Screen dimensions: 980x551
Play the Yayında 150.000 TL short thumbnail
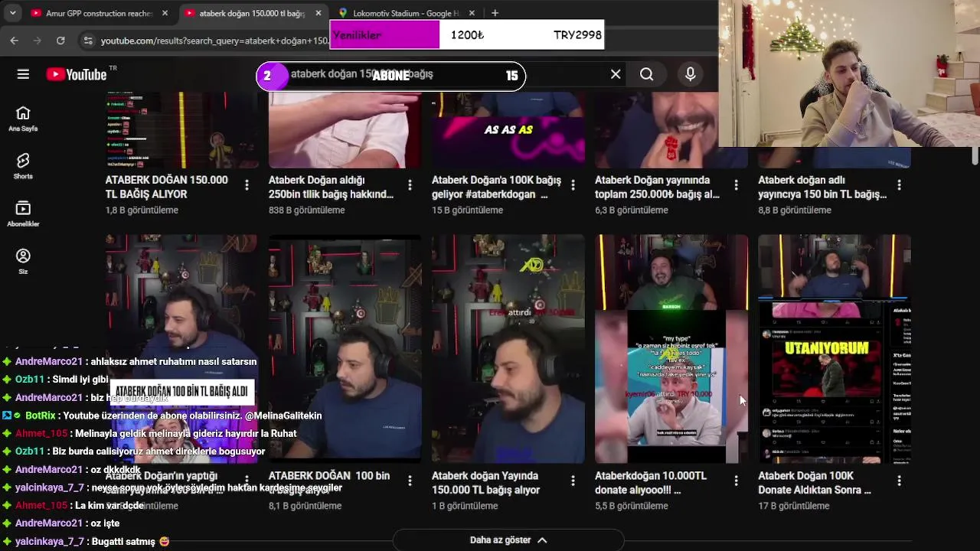click(x=508, y=349)
